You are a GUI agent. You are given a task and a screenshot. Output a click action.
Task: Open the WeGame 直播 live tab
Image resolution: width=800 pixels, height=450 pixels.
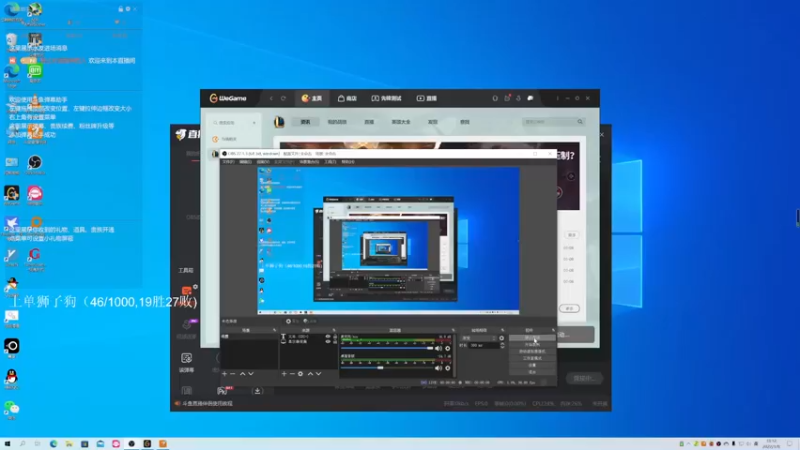(x=427, y=98)
